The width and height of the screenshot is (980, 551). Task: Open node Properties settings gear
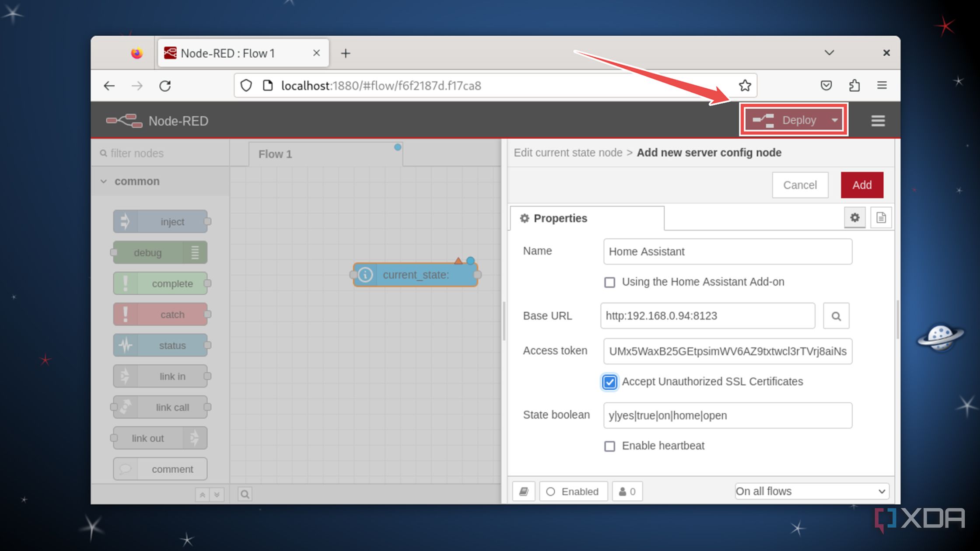(855, 217)
